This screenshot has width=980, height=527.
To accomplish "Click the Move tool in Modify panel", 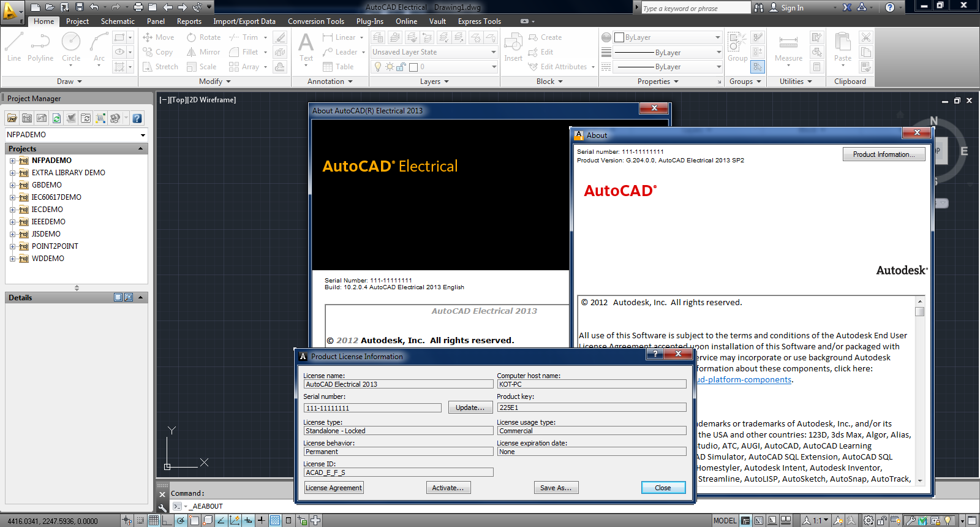I will click(x=159, y=37).
